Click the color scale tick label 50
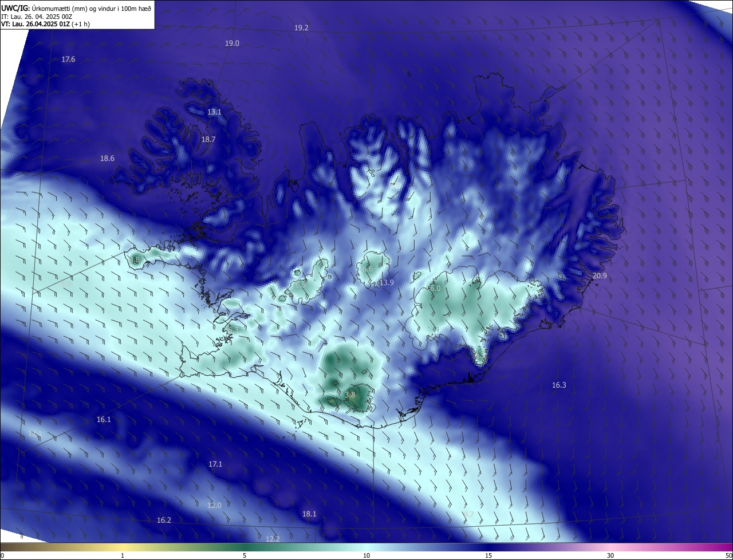 (728, 555)
